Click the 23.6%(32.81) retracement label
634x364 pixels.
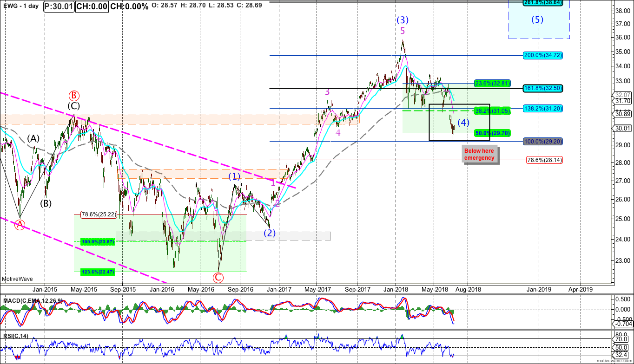tap(492, 84)
